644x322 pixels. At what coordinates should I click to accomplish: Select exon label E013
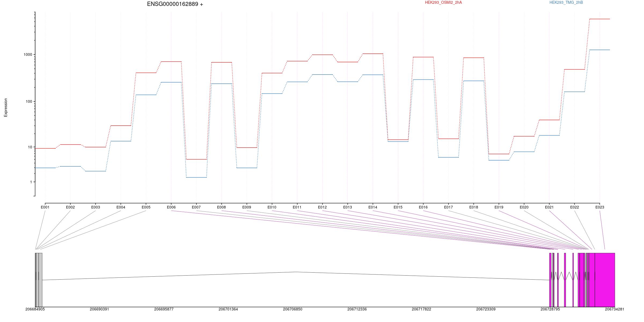coord(347,207)
